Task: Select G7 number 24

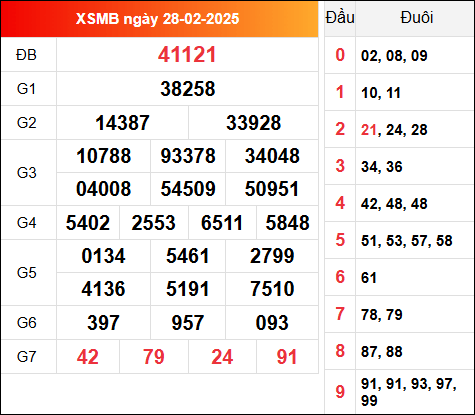Action: (x=222, y=357)
